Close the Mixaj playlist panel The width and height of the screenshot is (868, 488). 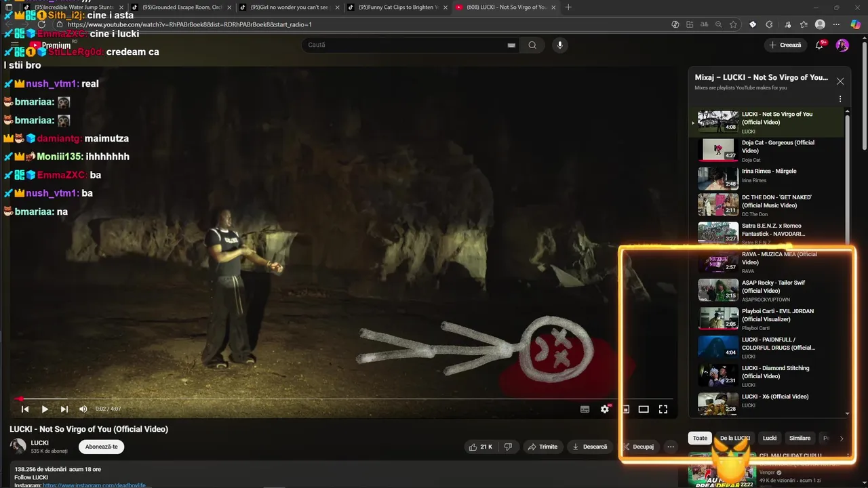click(x=840, y=81)
